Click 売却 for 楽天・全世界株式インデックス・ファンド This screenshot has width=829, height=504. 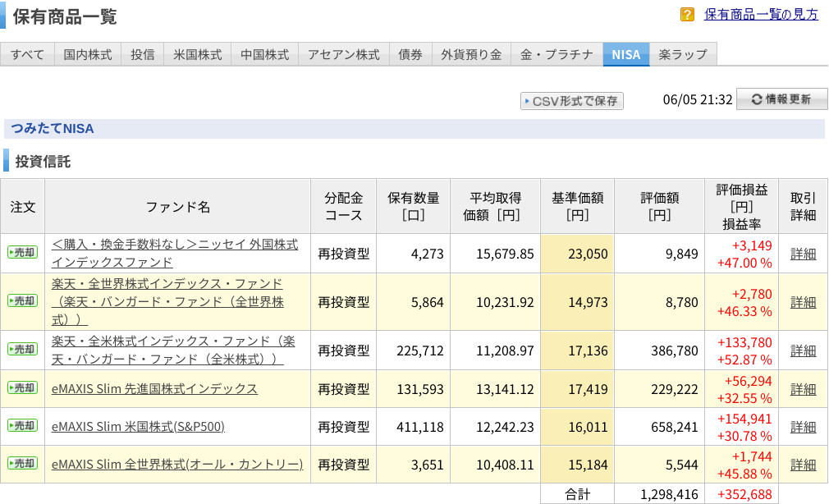point(23,301)
